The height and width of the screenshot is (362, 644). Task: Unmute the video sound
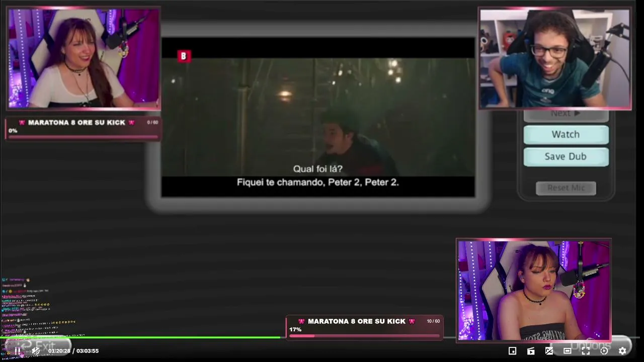36,351
